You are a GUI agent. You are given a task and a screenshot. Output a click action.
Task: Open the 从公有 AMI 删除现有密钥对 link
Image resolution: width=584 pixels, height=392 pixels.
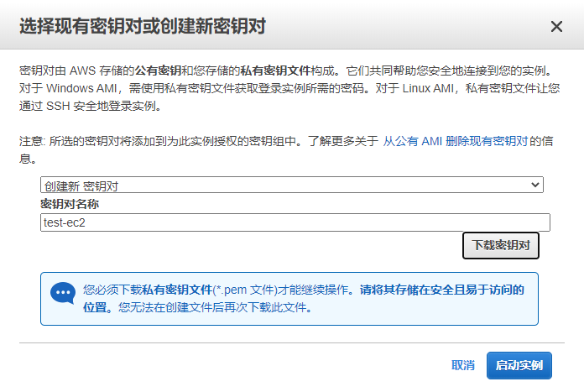pyautogui.click(x=456, y=141)
